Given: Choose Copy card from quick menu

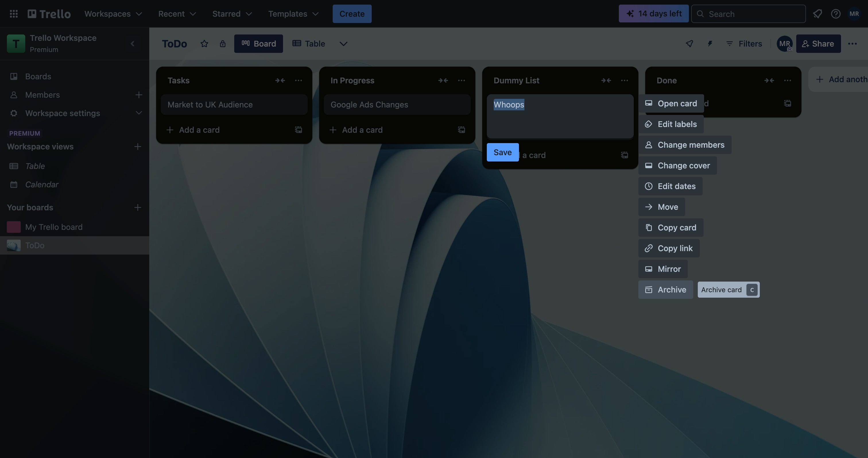Looking at the screenshot, I should (x=671, y=228).
